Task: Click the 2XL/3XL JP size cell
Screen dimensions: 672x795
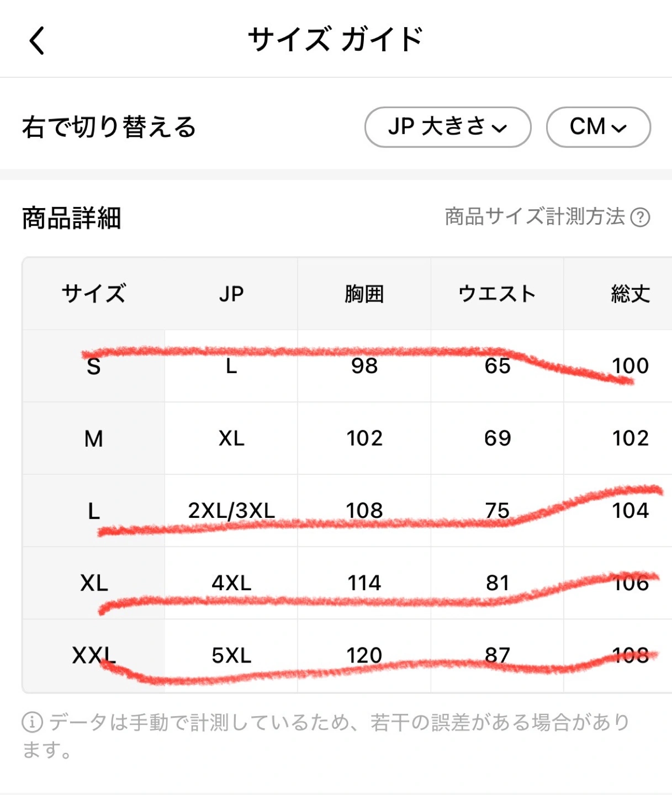Action: click(x=231, y=511)
